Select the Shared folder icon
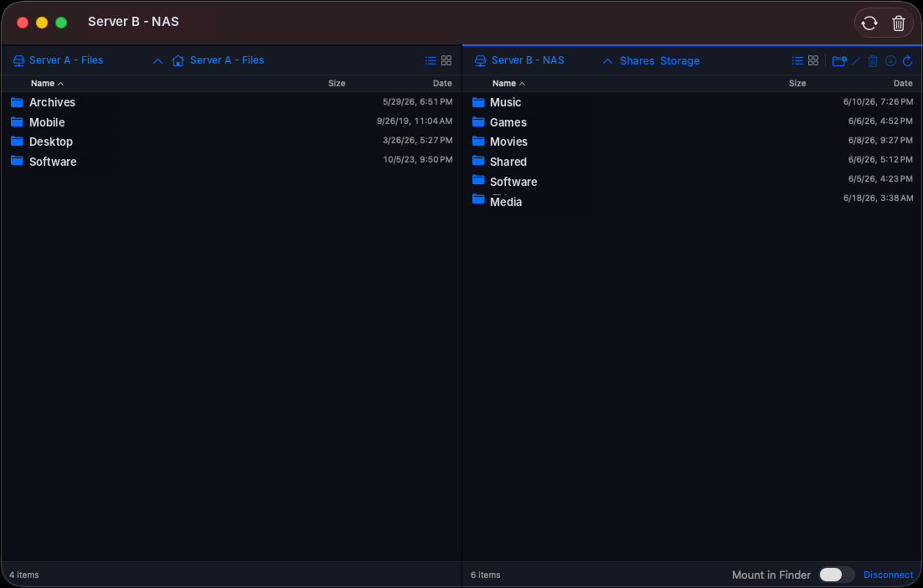Viewport: 923px width, 588px height. 478,161
